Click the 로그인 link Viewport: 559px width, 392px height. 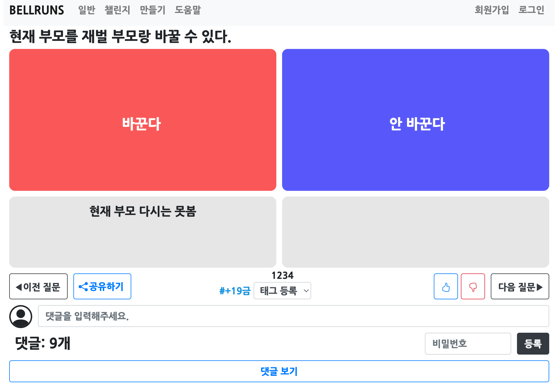tap(531, 10)
